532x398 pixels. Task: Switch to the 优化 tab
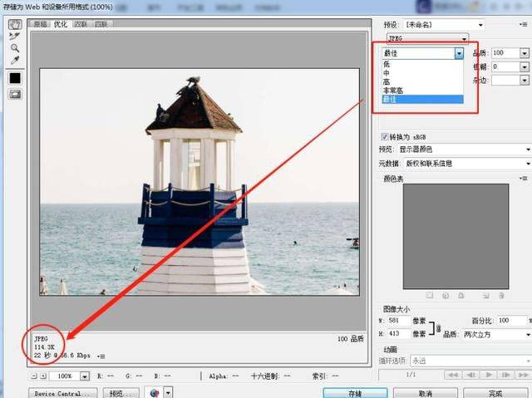click(x=61, y=24)
